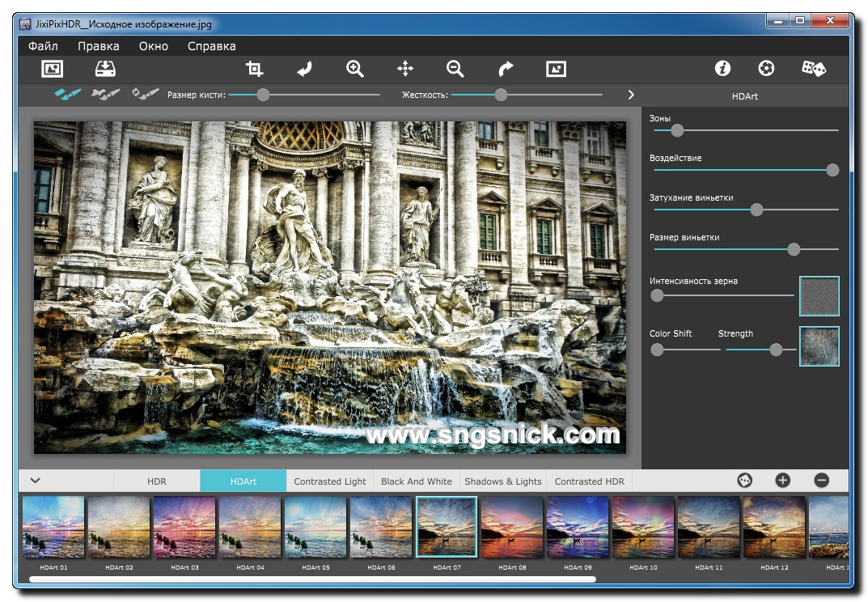Apply the HDArt 06 preset
Image resolution: width=868 pixels, height=602 pixels.
click(381, 527)
